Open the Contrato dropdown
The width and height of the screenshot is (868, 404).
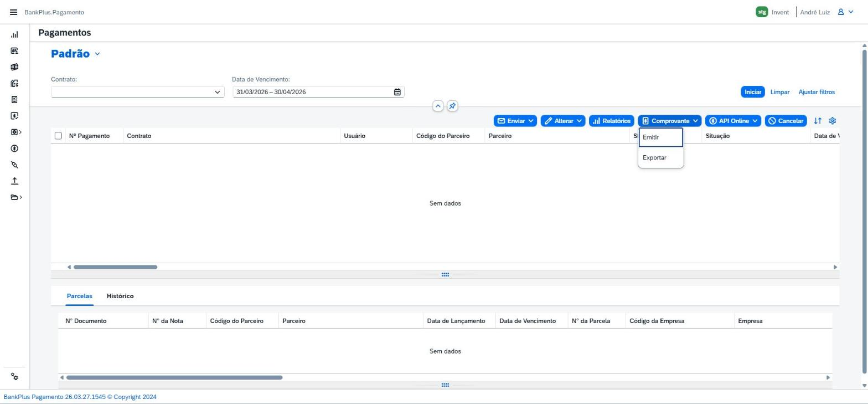tap(138, 92)
